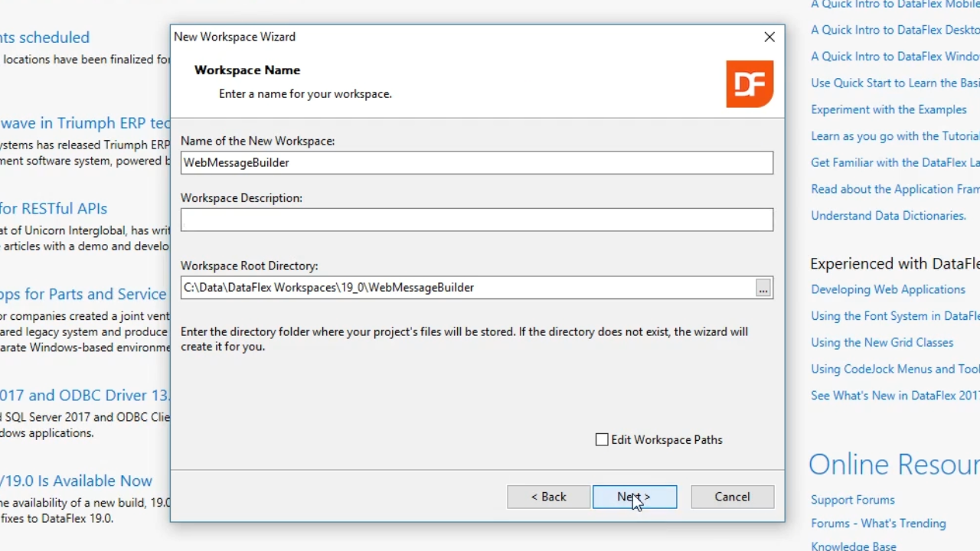Close the New Workspace Wizard dialog
The image size is (980, 551).
[x=769, y=37]
